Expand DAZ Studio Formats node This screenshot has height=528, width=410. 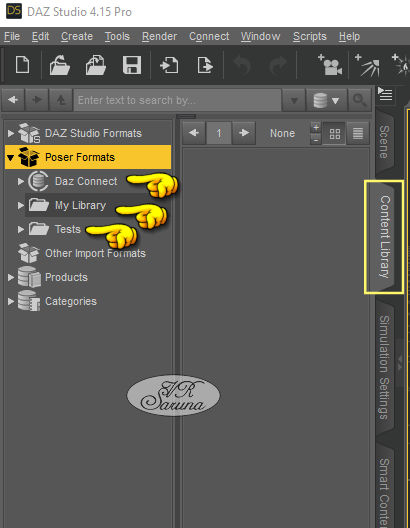coord(11,133)
